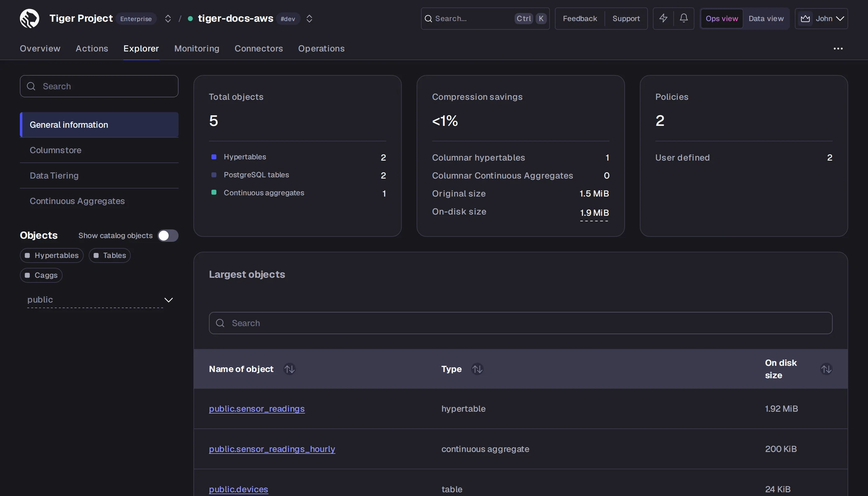Toggle Show catalog objects switch

[168, 235]
